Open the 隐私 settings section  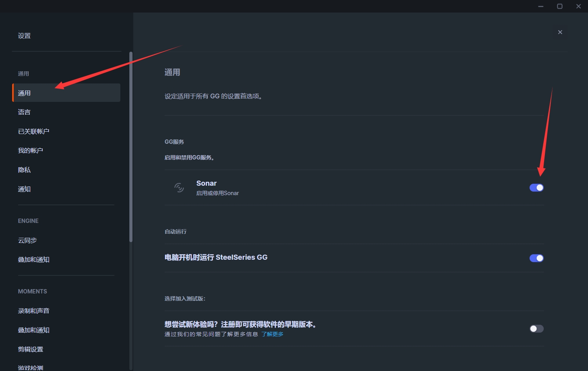tap(24, 170)
